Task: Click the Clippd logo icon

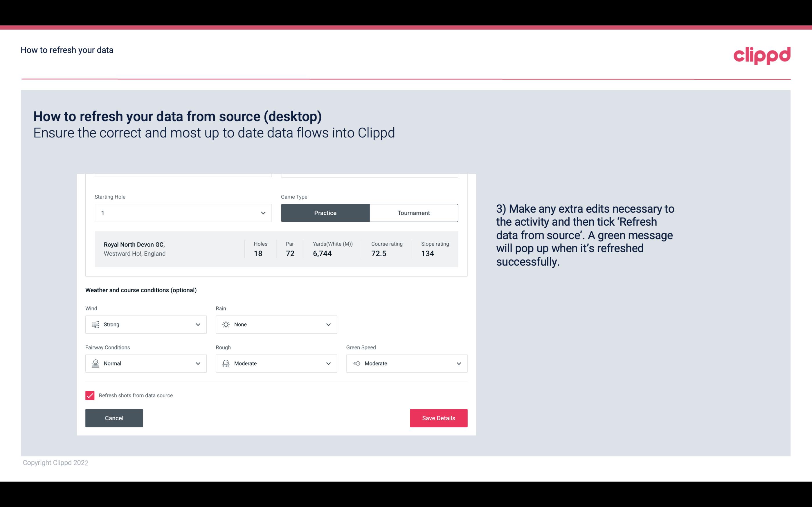Action: point(762,54)
